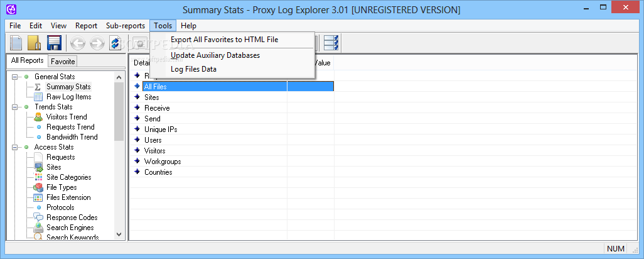The height and width of the screenshot is (259, 644).
Task: Click the icon beside Files Extension
Action: point(38,197)
